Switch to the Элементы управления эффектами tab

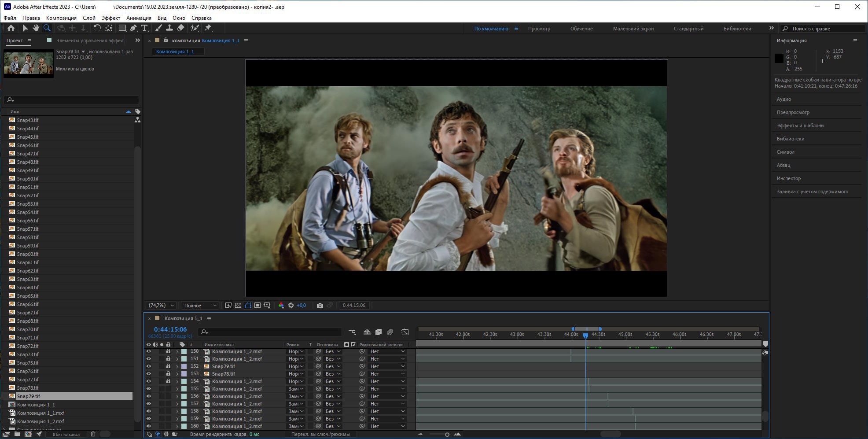[x=90, y=41]
